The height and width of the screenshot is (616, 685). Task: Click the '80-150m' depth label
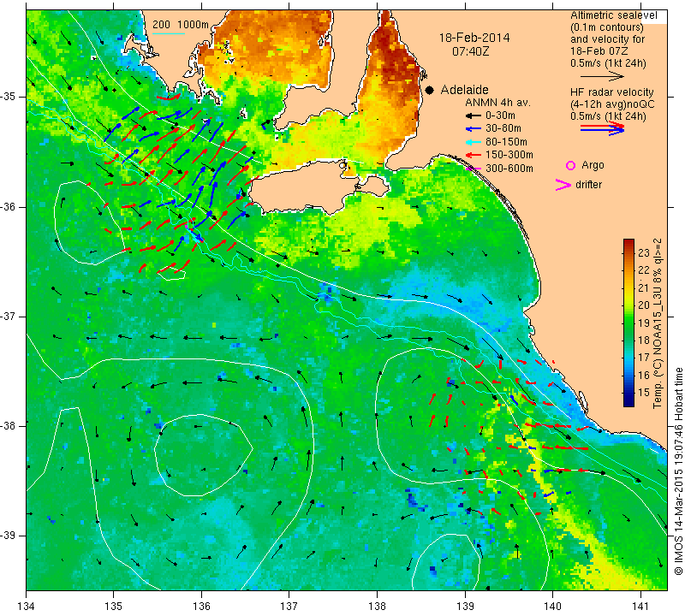pos(506,142)
